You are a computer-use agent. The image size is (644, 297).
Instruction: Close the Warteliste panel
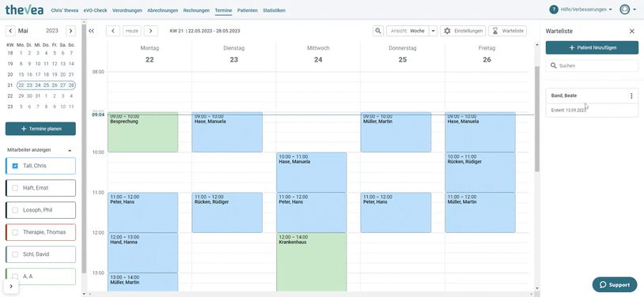pos(631,31)
